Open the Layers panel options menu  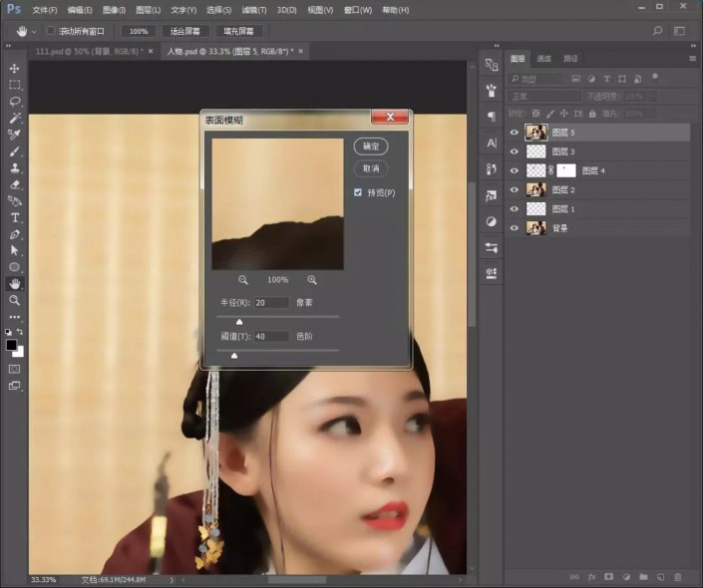click(693, 58)
